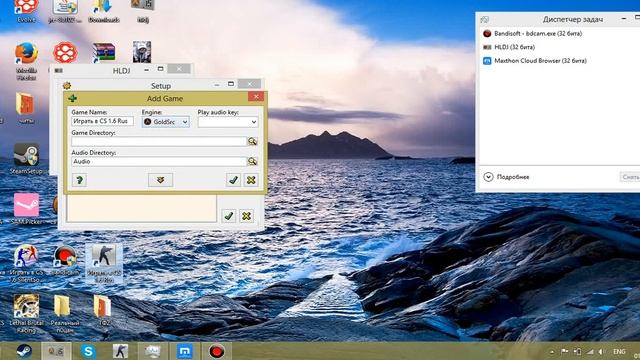Minimize the HLDJ window
This screenshot has width=640, height=360.
pos(146,70)
